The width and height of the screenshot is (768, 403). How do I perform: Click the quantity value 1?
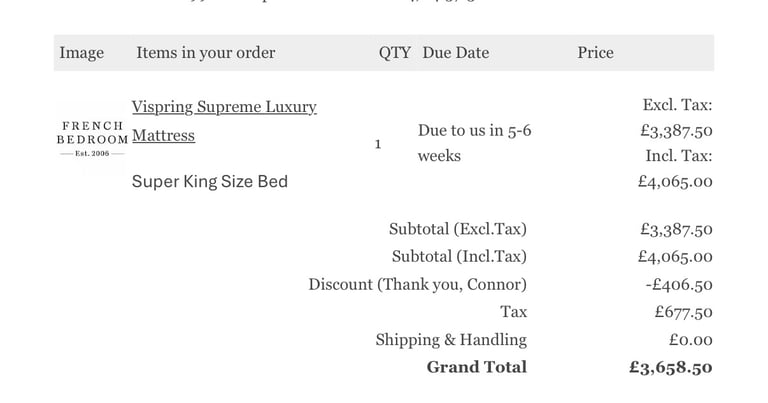pyautogui.click(x=378, y=144)
